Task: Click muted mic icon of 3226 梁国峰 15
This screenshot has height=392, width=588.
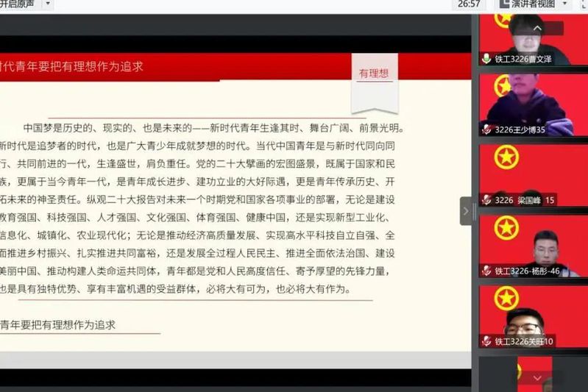Action: [x=486, y=200]
